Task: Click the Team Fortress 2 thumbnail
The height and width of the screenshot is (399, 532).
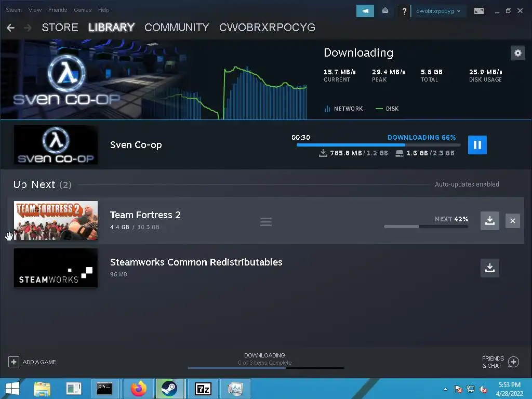Action: click(56, 220)
